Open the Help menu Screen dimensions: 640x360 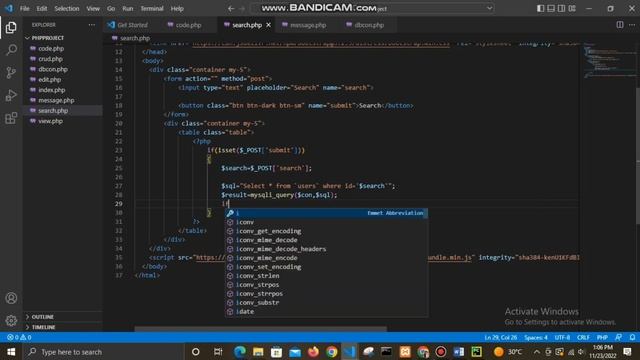(177, 8)
